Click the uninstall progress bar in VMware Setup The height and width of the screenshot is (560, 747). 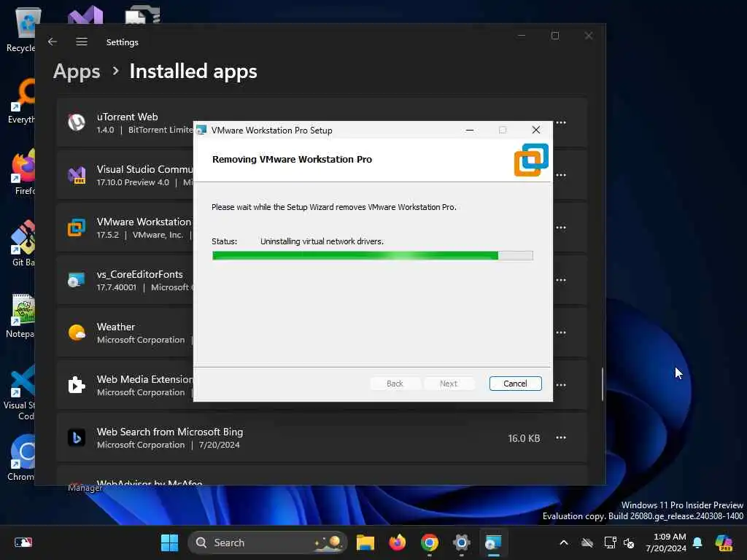point(373,256)
